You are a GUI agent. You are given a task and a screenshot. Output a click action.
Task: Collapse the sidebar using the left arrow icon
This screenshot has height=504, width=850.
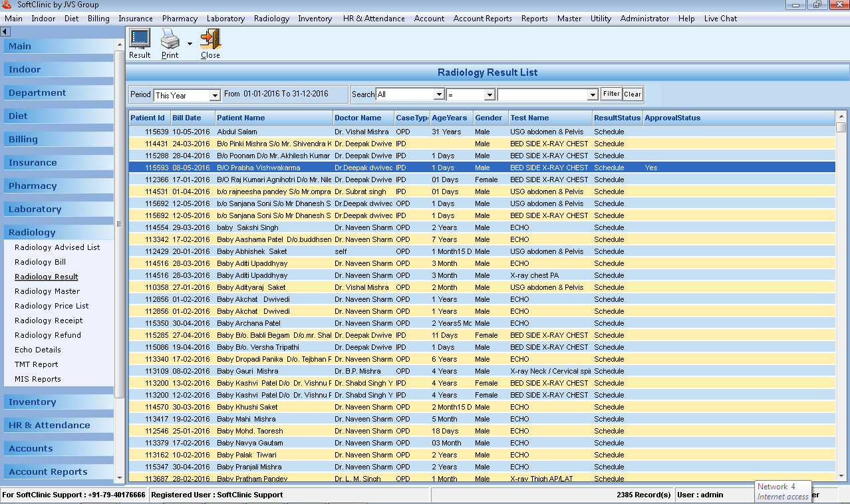(x=5, y=31)
